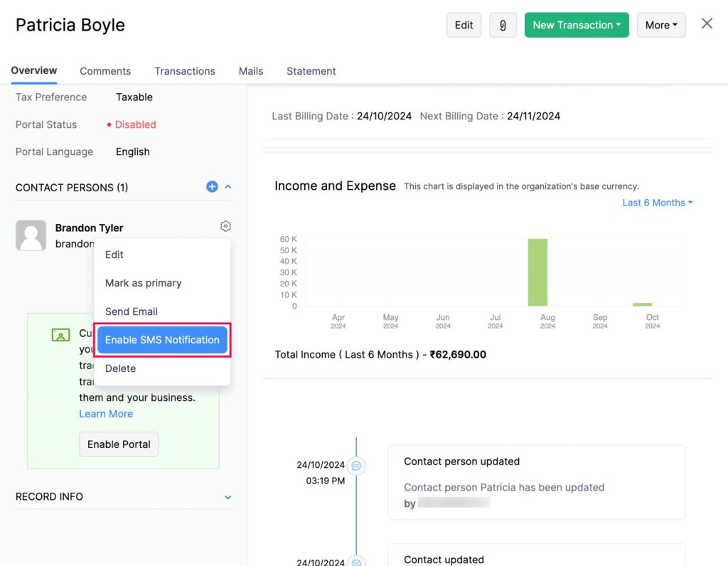Click the Enable Portal button
The width and height of the screenshot is (728, 566).
pyautogui.click(x=119, y=444)
